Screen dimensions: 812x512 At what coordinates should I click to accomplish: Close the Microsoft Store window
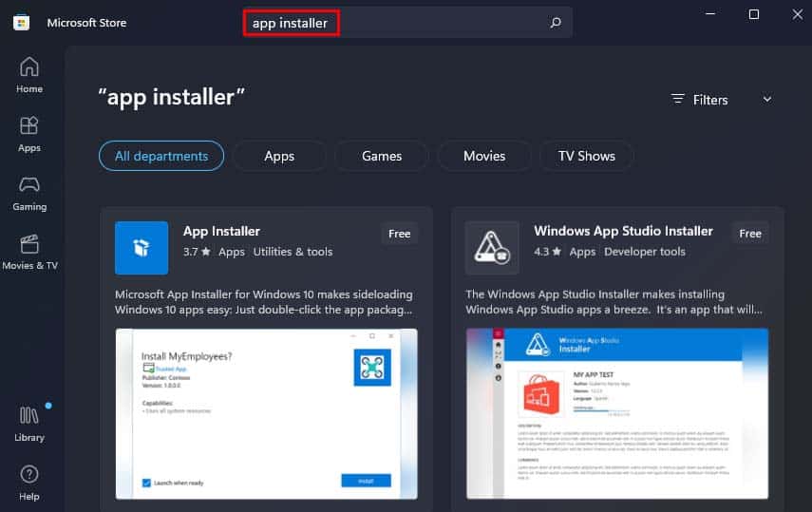pos(798,14)
